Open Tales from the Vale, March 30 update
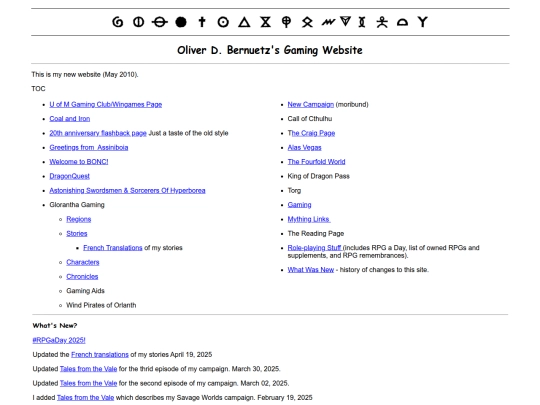The width and height of the screenshot is (540, 405). pos(89,369)
